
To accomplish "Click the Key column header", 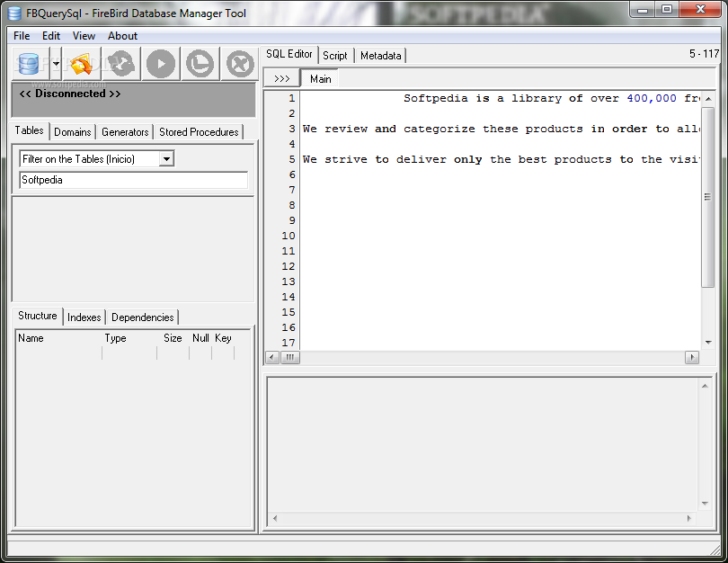I will point(223,339).
